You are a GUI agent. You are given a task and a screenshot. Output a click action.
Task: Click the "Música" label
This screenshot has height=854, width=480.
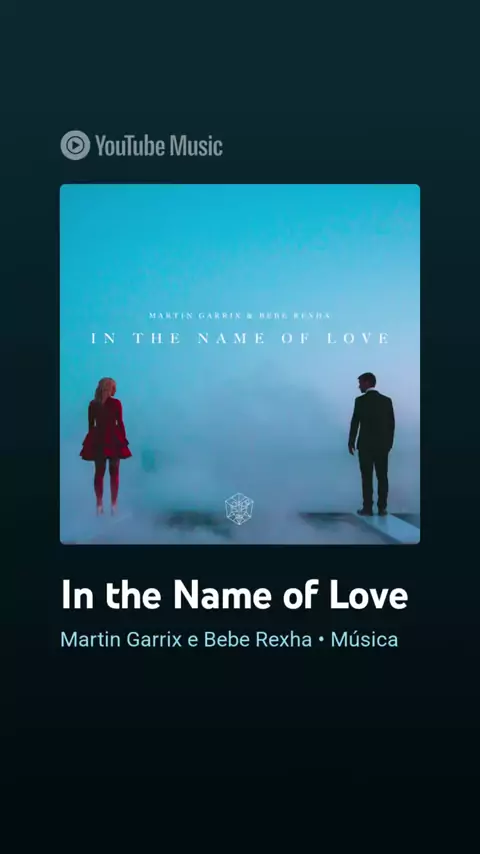tap(364, 639)
